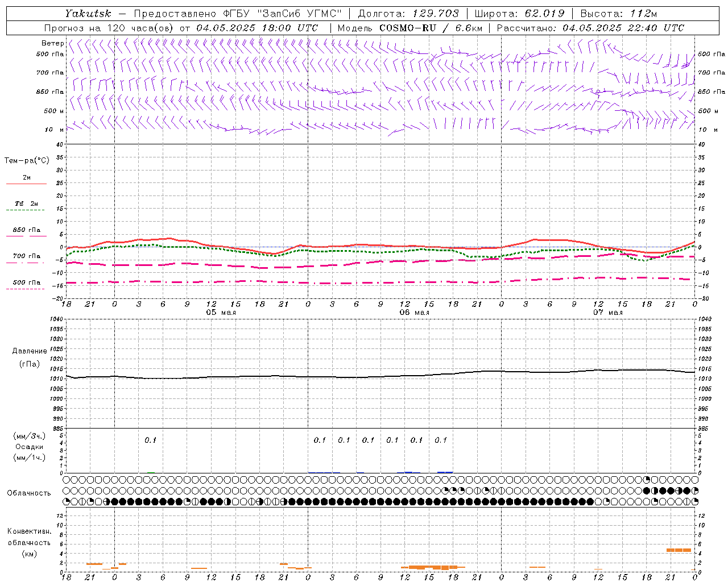Click the "(мм/1ч.)" precipitation unit label
The width and height of the screenshot is (728, 582).
[30, 458]
